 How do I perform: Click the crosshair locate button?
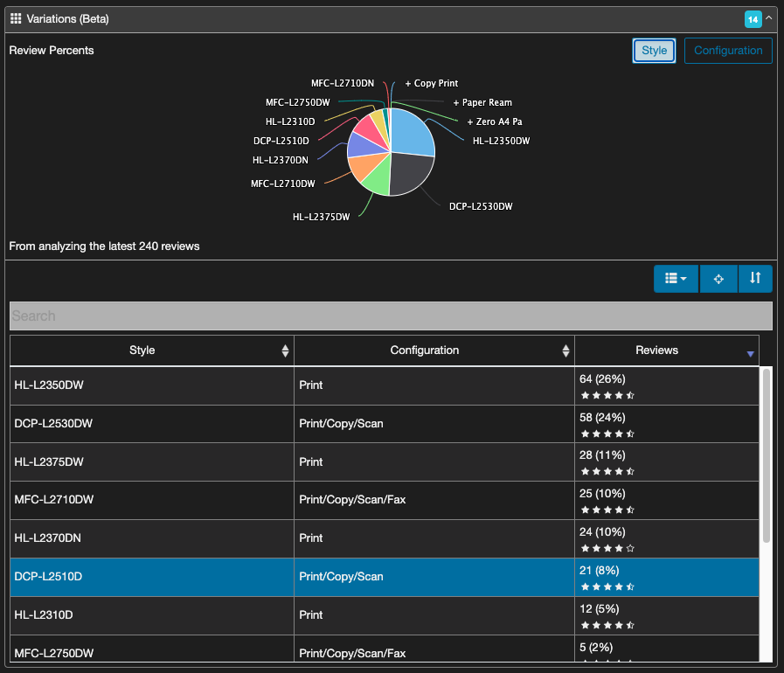click(718, 279)
